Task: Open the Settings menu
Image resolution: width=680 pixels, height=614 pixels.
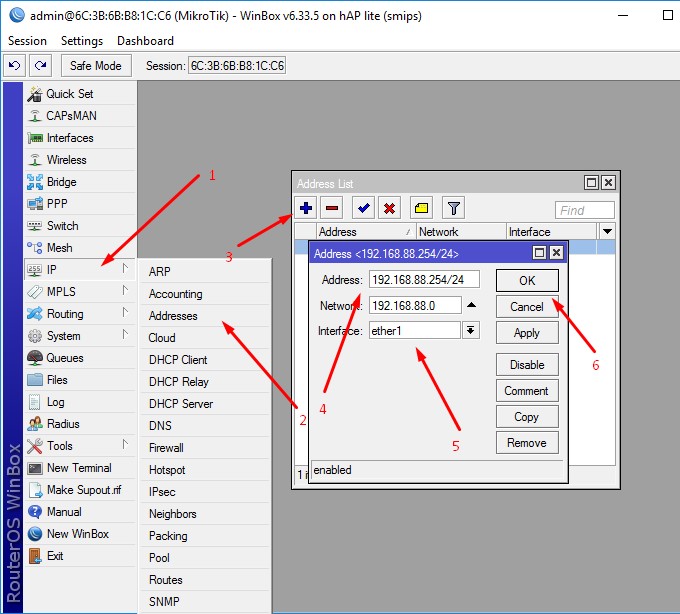Action: pyautogui.click(x=82, y=41)
